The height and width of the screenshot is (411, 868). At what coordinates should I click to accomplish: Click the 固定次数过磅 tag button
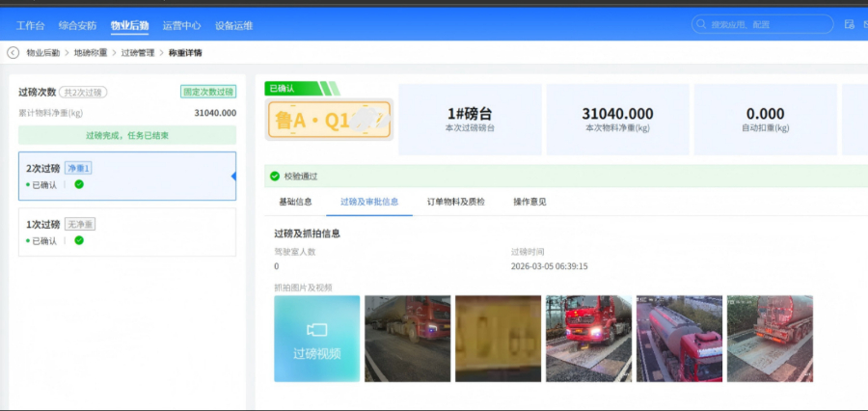coord(207,93)
